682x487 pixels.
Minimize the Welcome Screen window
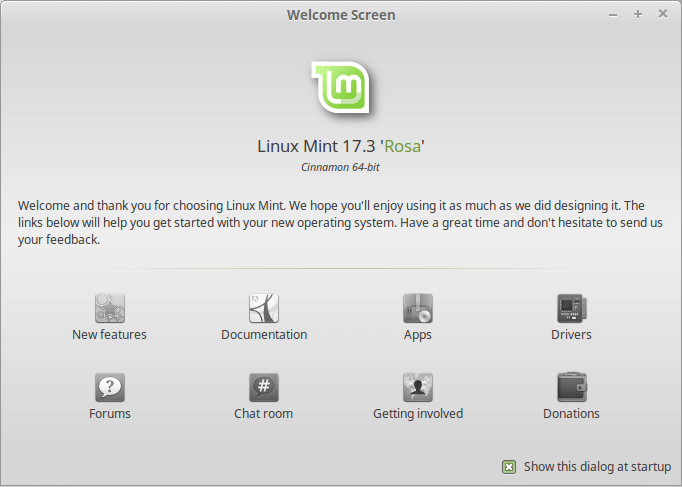(x=613, y=15)
